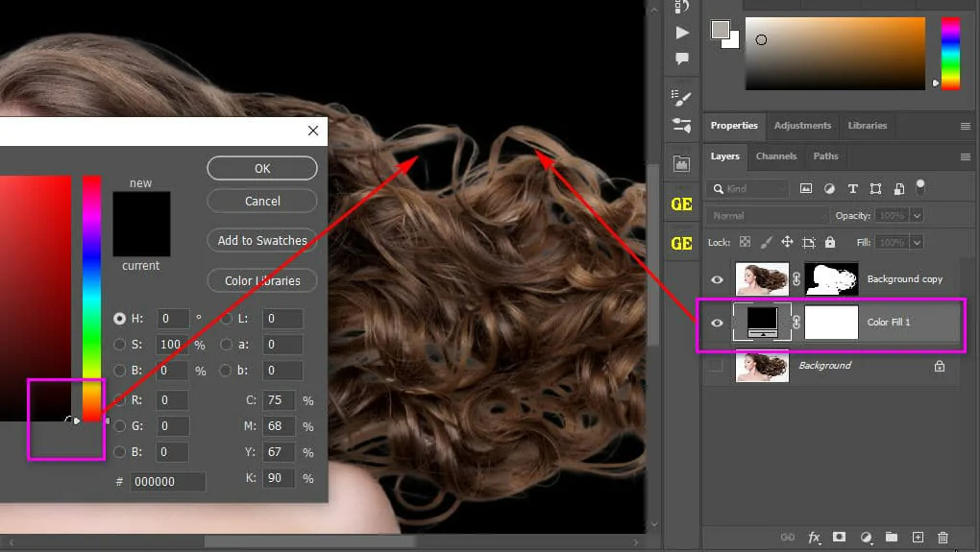
Task: Click the lock icon on Background layer
Action: pos(940,366)
